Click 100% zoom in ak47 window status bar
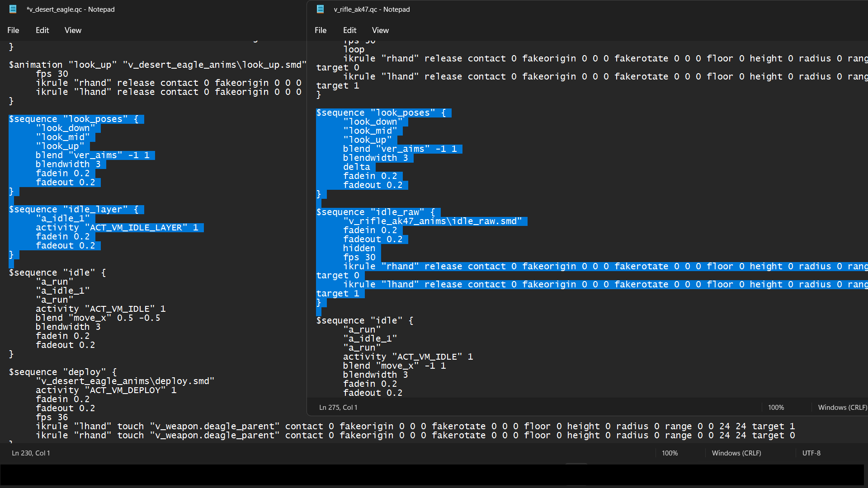The width and height of the screenshot is (868, 488). coord(776,407)
